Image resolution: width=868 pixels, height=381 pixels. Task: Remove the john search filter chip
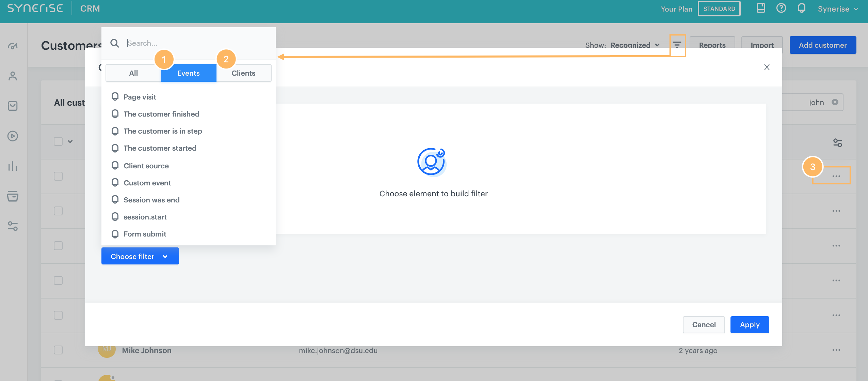[836, 102]
